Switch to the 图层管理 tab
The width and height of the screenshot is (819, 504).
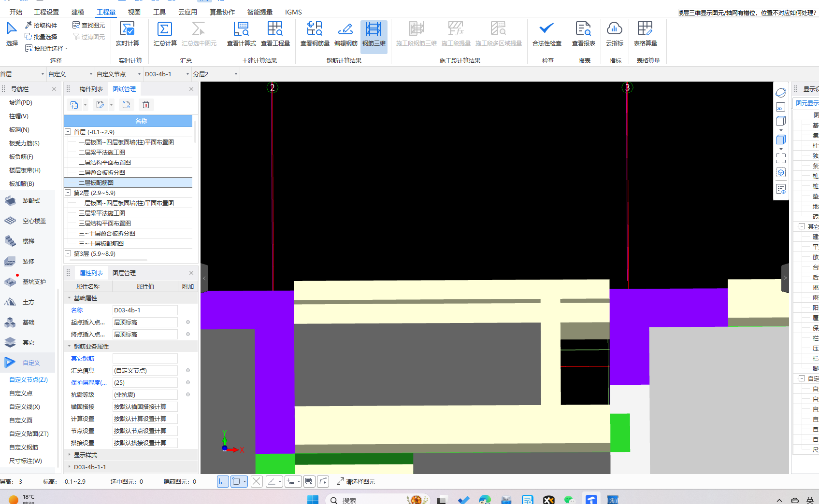[x=124, y=273]
